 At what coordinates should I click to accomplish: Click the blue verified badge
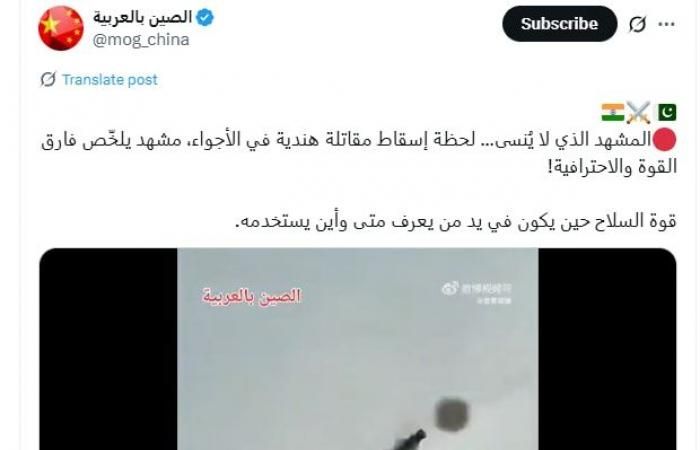tap(205, 18)
